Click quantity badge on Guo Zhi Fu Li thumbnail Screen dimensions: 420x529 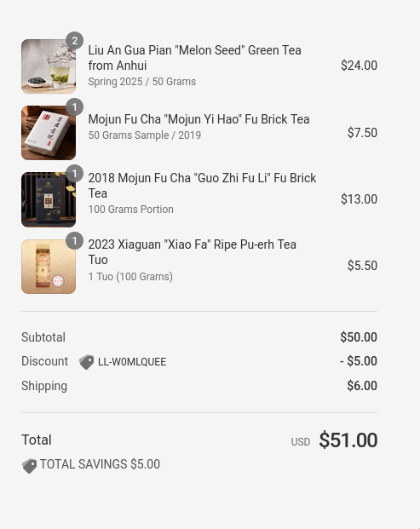coord(75,174)
